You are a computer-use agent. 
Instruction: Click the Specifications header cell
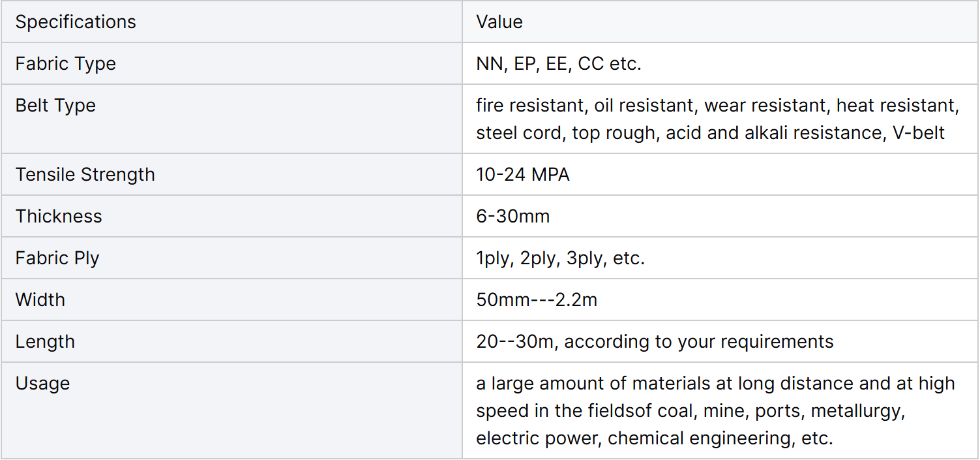point(76,22)
